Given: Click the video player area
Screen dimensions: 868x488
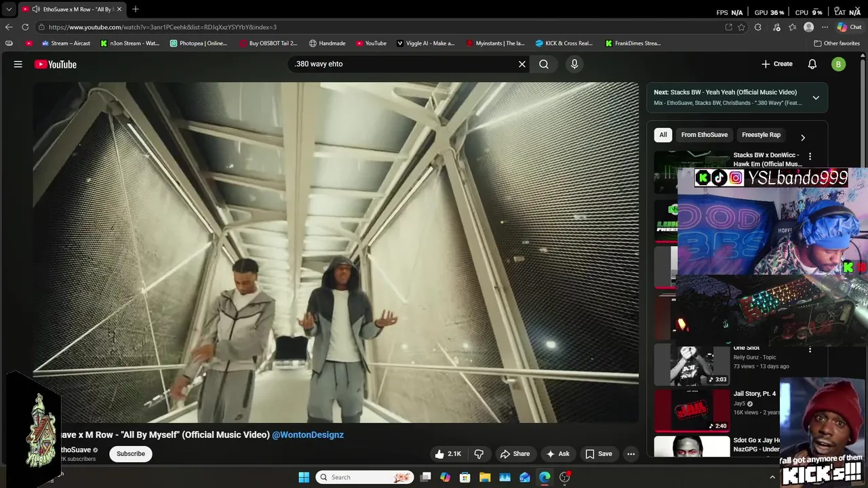Looking at the screenshot, I should click(x=336, y=252).
